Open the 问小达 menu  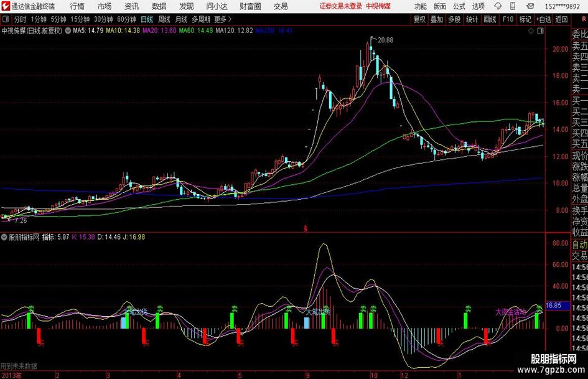[217, 6]
